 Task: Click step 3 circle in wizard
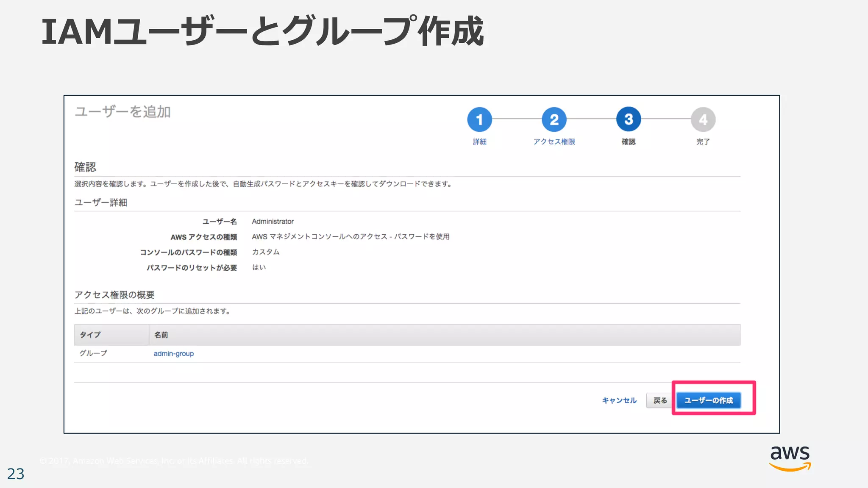pyautogui.click(x=629, y=119)
